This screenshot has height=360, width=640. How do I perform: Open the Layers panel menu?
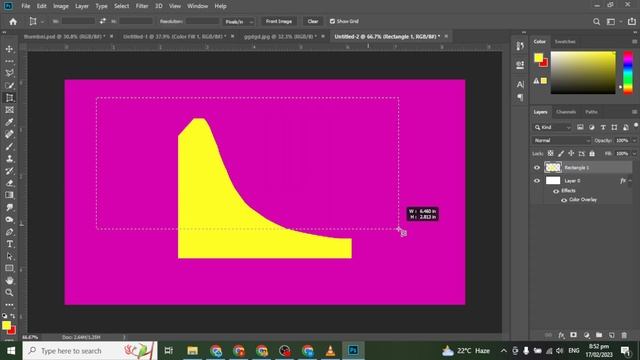(634, 112)
